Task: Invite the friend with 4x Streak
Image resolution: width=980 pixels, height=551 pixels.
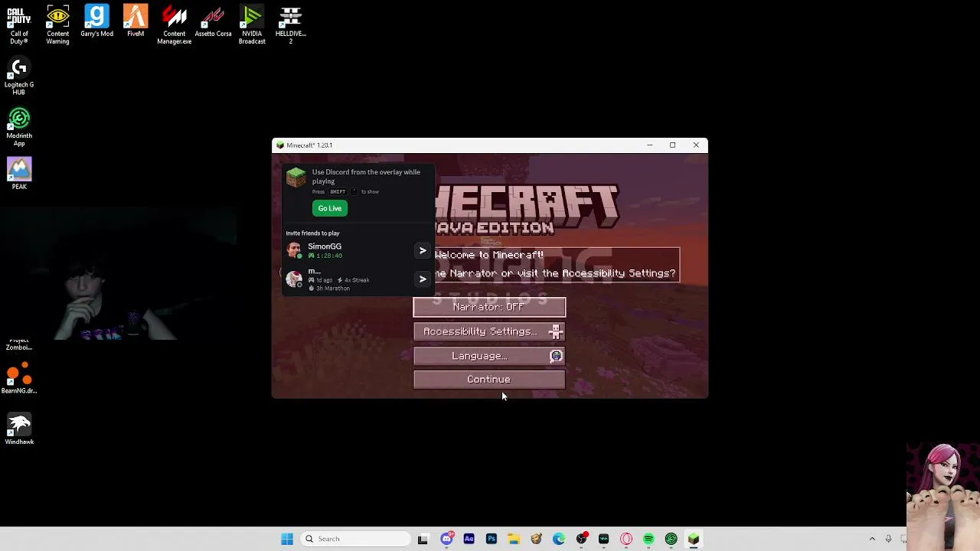Action: coord(423,279)
